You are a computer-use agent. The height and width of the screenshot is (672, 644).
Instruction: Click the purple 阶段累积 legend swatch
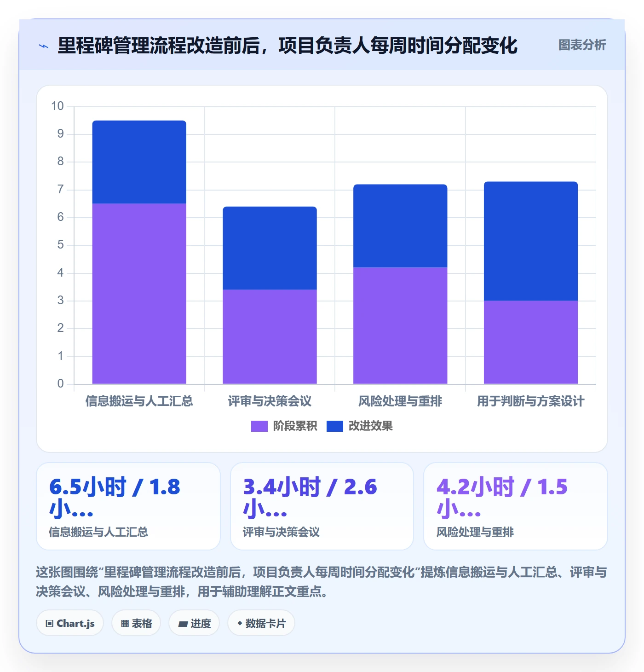click(259, 426)
